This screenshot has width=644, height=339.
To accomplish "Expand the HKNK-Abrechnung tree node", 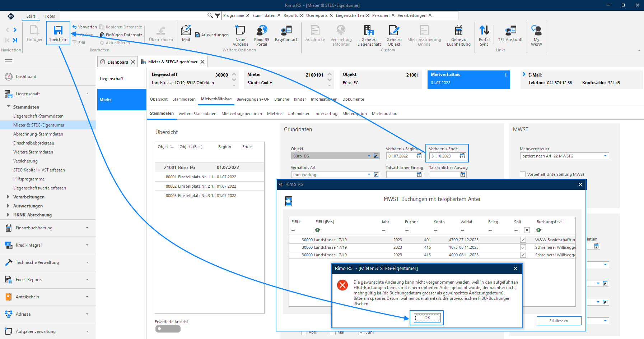I will click(8, 215).
